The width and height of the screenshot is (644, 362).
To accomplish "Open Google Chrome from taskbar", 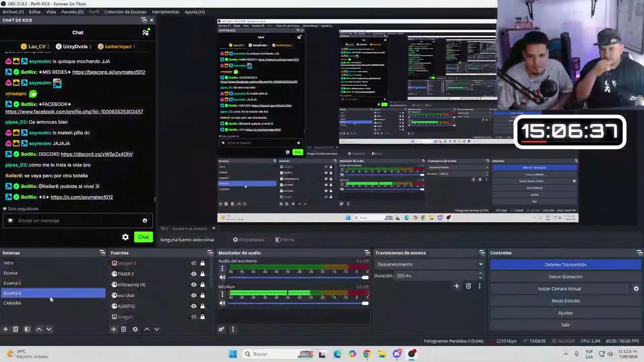I will click(x=367, y=354).
